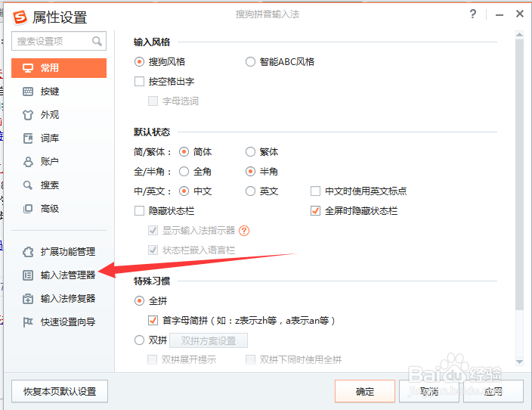Click the puzzle icon beside 扩展功能管理
This screenshot has height=410, width=532.
click(x=28, y=252)
